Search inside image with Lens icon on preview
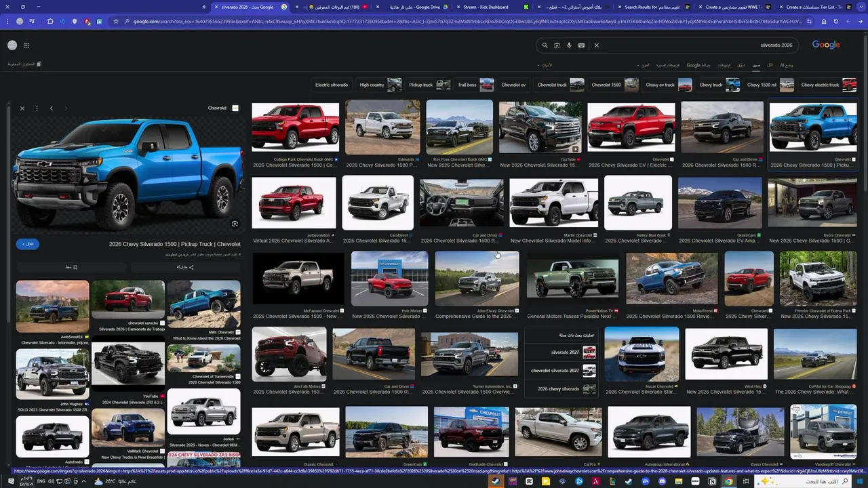The image size is (868, 488). coord(235,224)
